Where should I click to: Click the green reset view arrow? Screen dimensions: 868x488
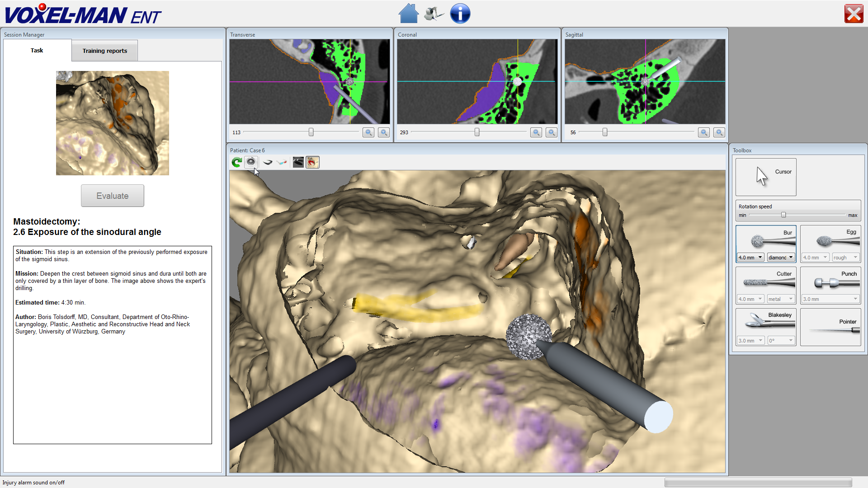[236, 162]
